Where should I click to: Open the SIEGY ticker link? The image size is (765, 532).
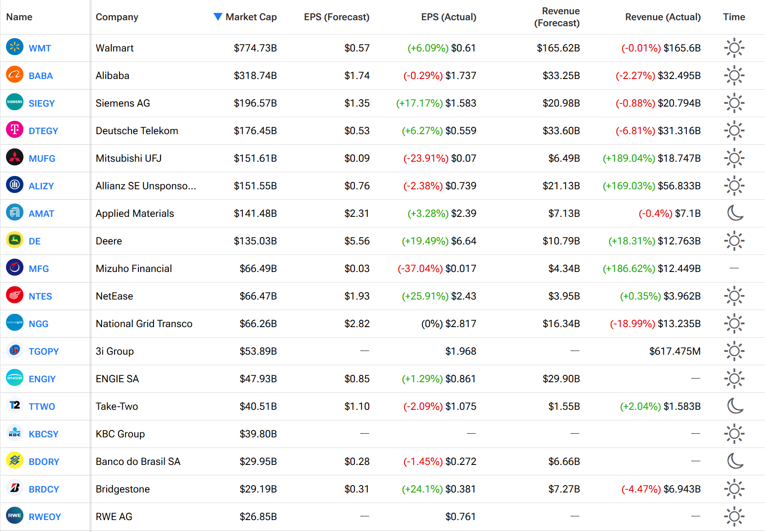pos(42,103)
